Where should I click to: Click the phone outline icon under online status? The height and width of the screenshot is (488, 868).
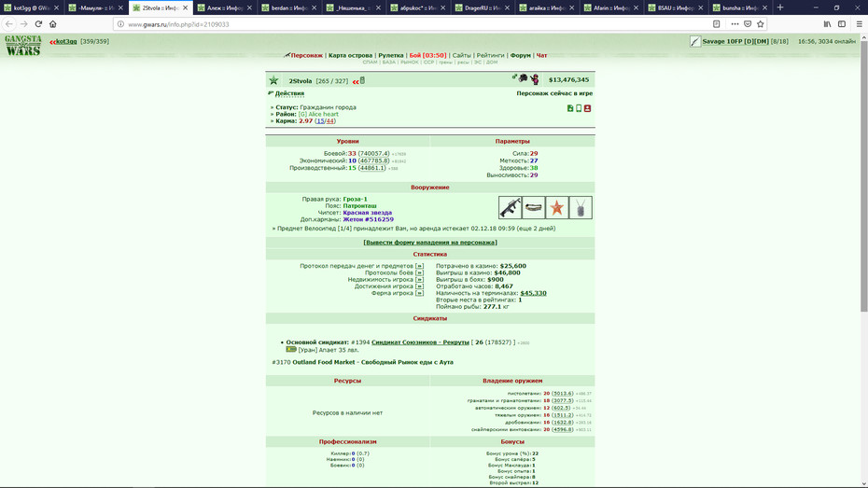pyautogui.click(x=579, y=108)
